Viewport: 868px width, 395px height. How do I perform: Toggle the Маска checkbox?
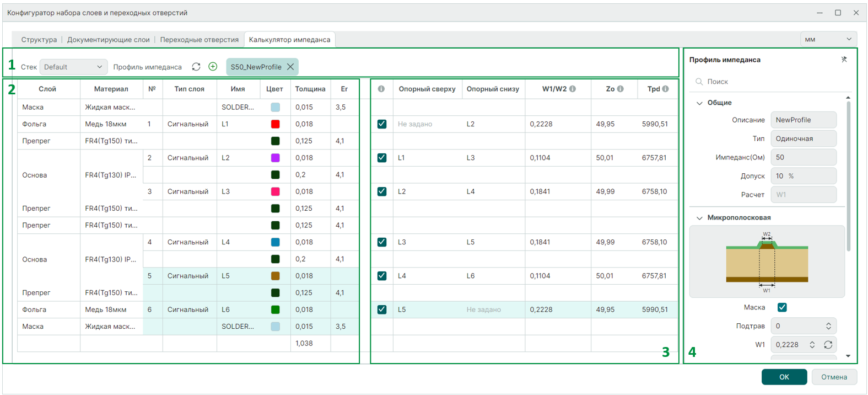click(781, 307)
